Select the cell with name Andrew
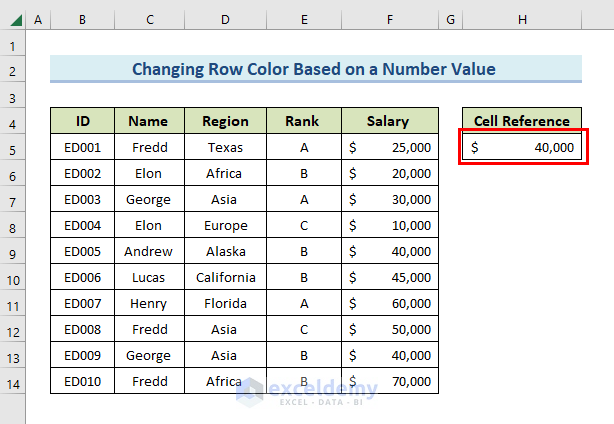The width and height of the screenshot is (614, 424). (149, 252)
